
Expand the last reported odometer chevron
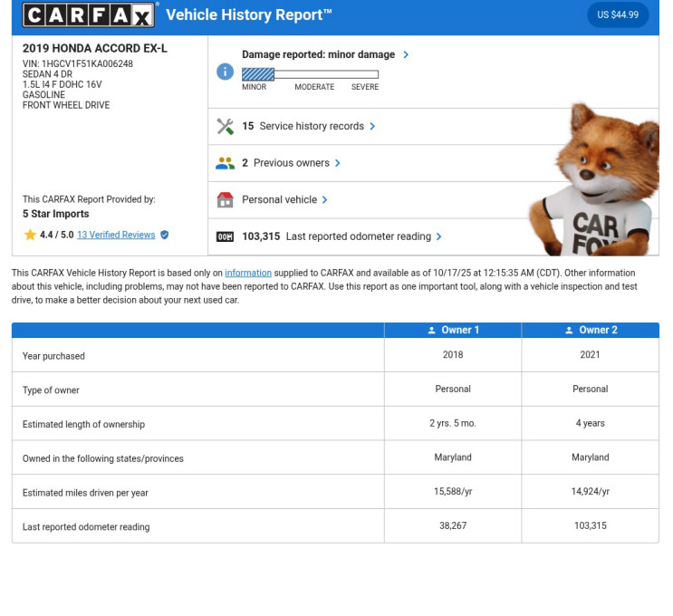coord(439,236)
